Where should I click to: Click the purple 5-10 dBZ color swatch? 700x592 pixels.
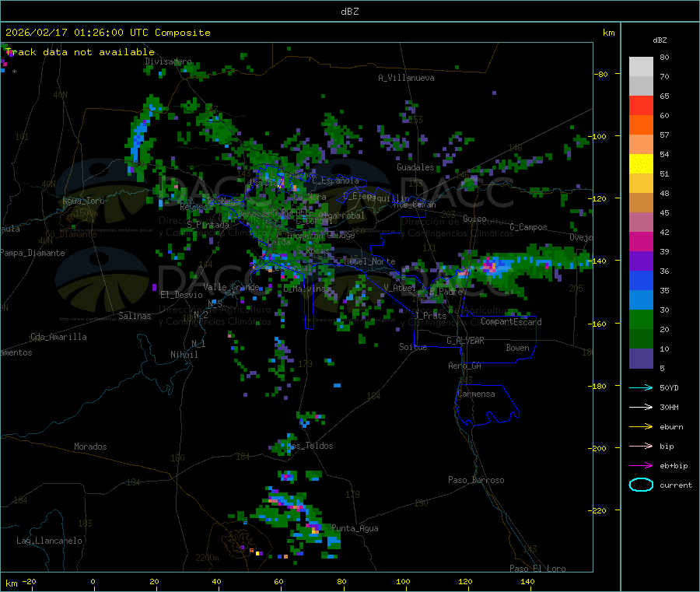(641, 359)
